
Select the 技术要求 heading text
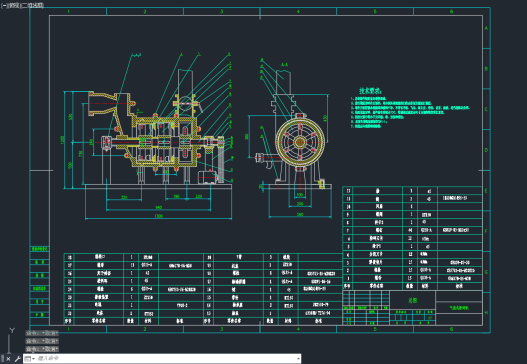point(371,90)
